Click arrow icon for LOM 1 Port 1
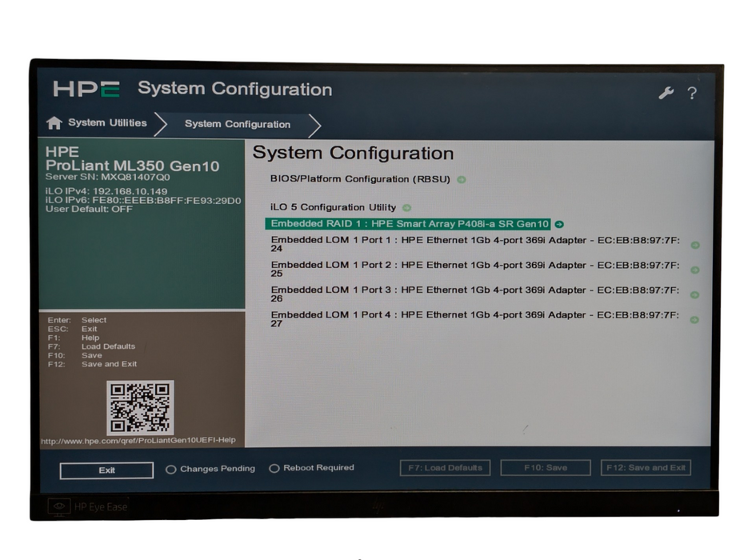The width and height of the screenshot is (744, 560). coord(695,246)
